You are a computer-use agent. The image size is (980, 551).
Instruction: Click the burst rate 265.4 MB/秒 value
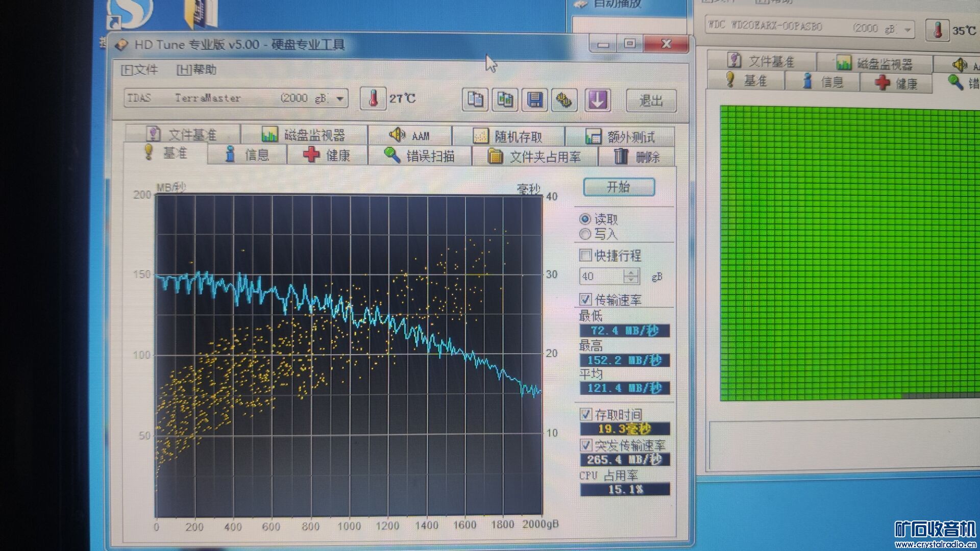[x=625, y=460]
